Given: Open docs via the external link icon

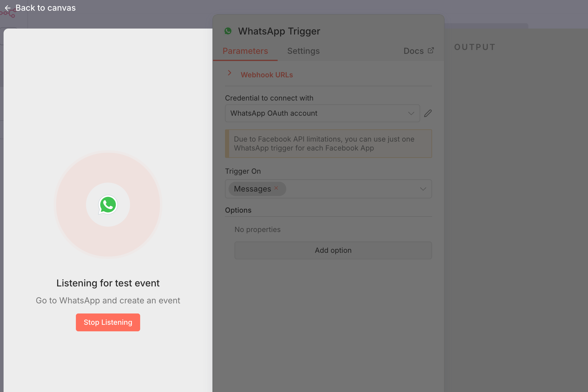Looking at the screenshot, I should [431, 51].
